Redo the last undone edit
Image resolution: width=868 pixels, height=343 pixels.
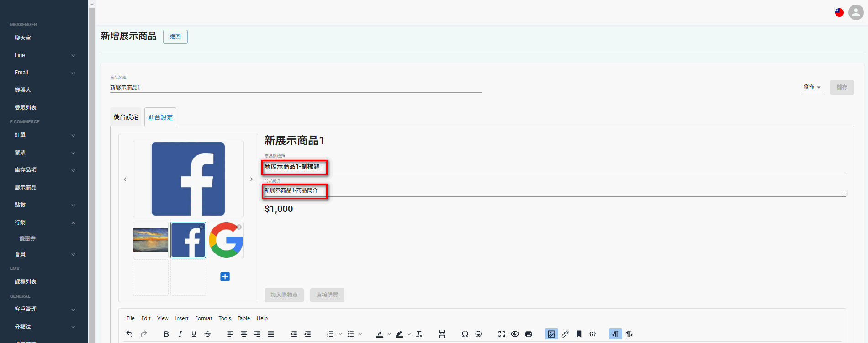(144, 334)
